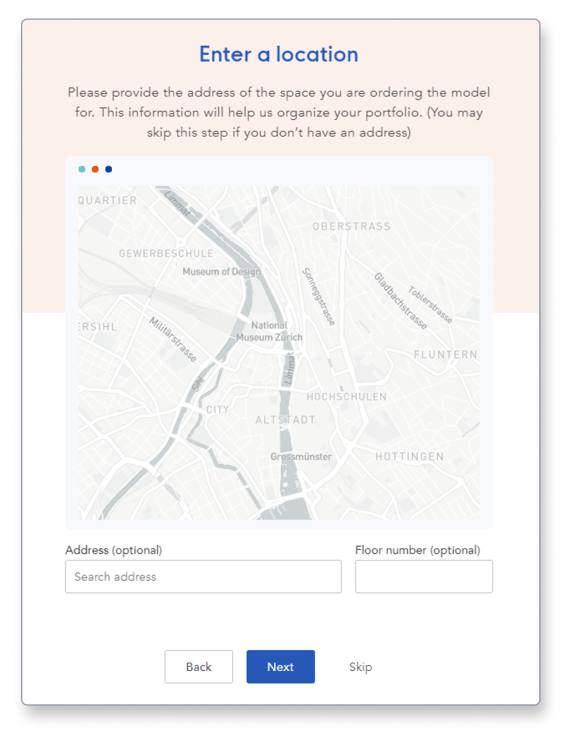Click Museum of Design on the map
This screenshot has width=564, height=734.
tap(221, 272)
